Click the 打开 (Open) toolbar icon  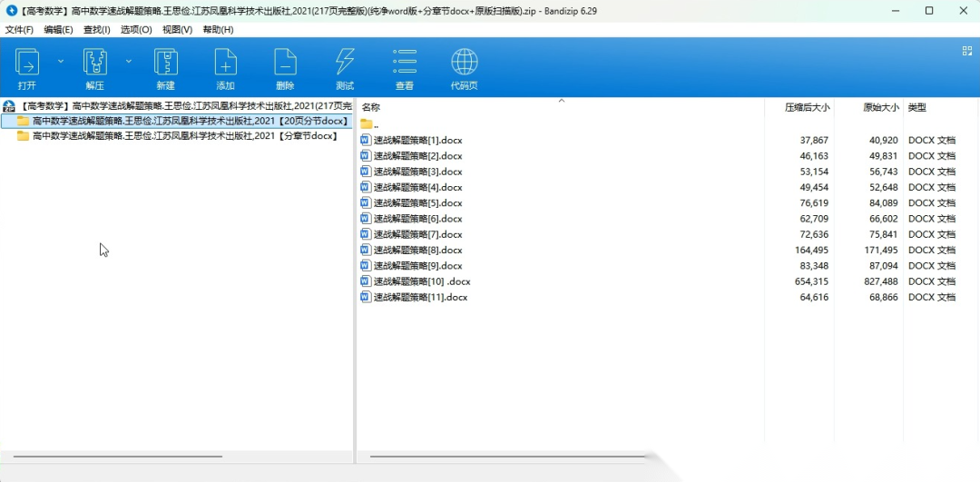coord(27,63)
